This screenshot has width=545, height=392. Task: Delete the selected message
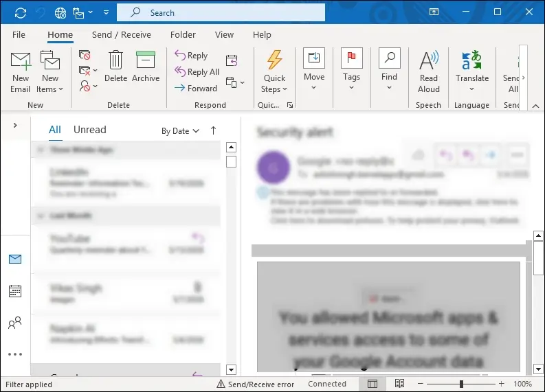(115, 67)
